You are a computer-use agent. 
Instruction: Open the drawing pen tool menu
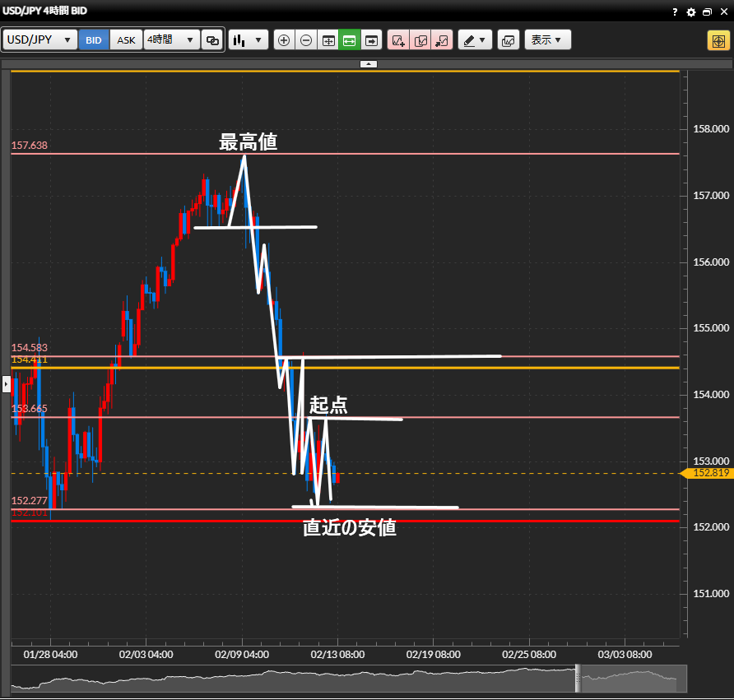(x=475, y=40)
